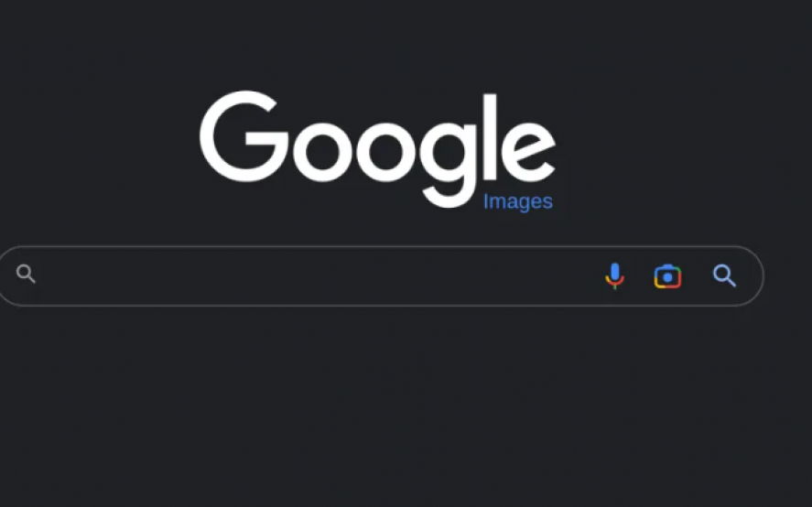Click the second letter o in the Google logo
The height and width of the screenshot is (507, 812).
pyautogui.click(x=385, y=151)
